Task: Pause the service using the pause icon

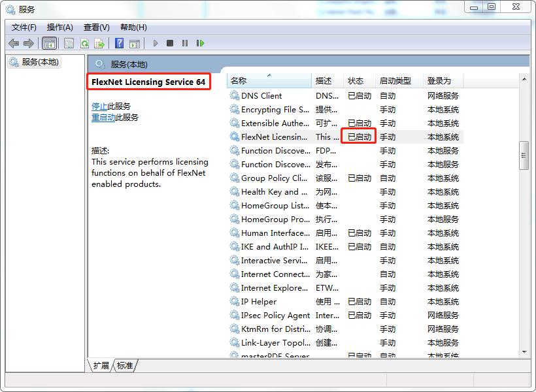Action: point(186,43)
